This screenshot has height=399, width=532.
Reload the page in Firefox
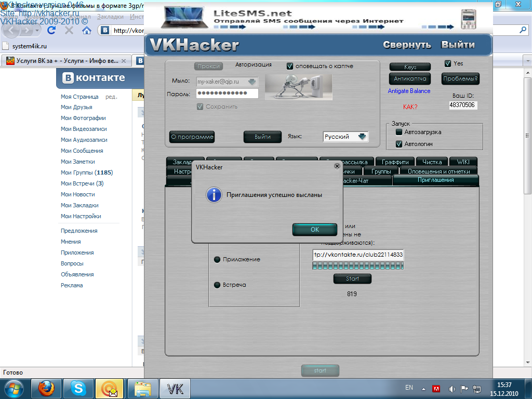[x=51, y=31]
